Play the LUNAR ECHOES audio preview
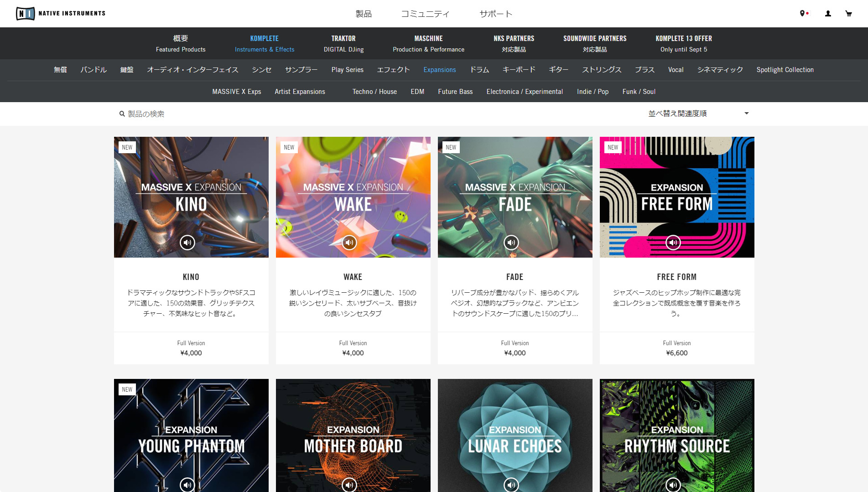 511,484
